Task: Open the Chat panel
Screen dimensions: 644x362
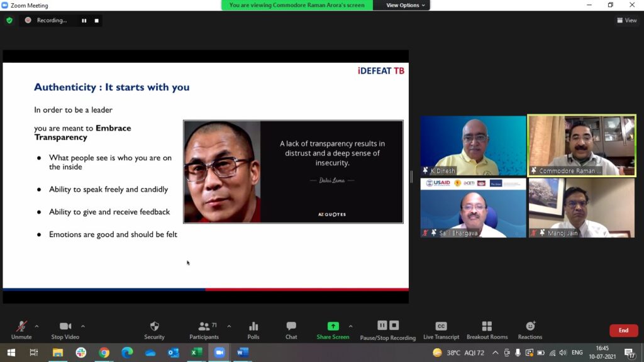Action: coord(291,330)
